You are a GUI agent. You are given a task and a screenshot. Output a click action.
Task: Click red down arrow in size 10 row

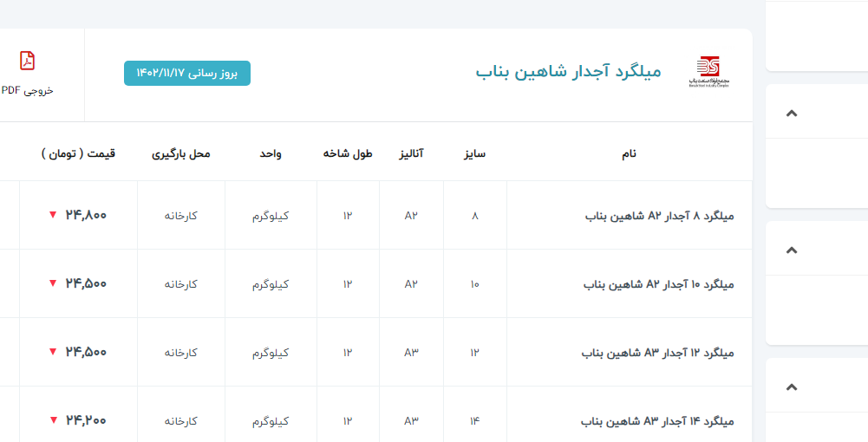pyautogui.click(x=53, y=283)
